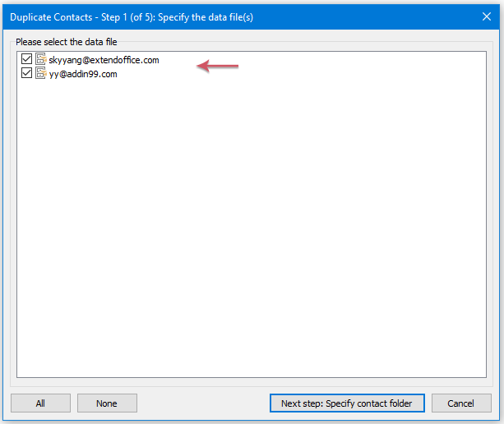Toggle the yy@addin99.com checkbox
504x424 pixels.
coord(27,73)
